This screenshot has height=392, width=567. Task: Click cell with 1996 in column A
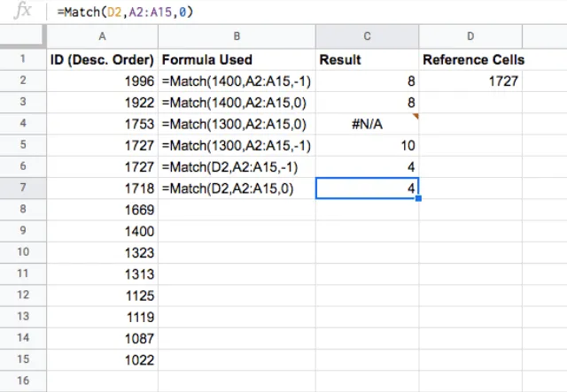point(103,81)
